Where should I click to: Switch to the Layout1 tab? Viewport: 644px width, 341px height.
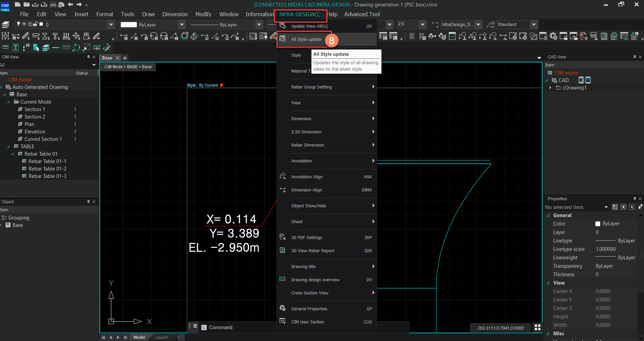click(162, 337)
